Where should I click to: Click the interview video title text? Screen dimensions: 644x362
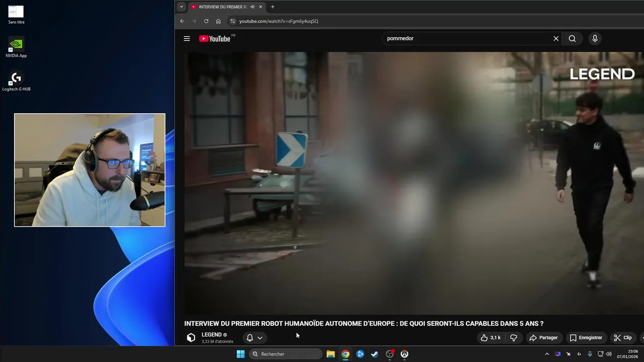coord(364,324)
